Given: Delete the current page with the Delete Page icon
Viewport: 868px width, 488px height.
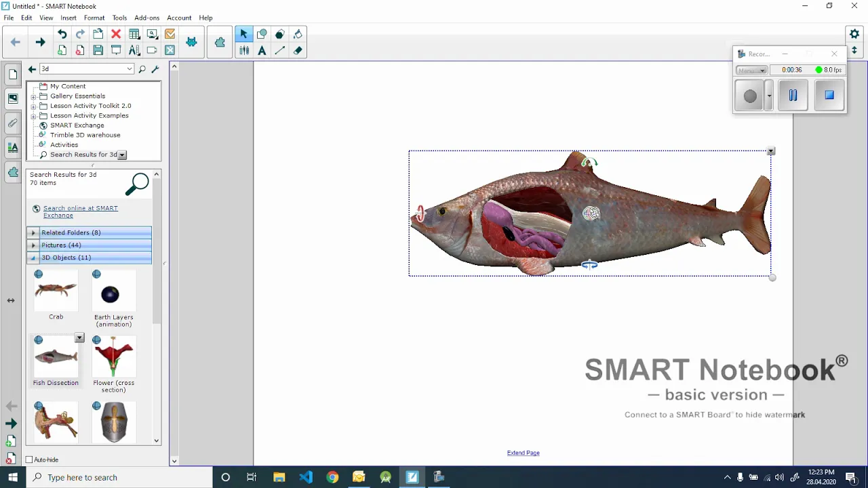Looking at the screenshot, I should (x=80, y=50).
